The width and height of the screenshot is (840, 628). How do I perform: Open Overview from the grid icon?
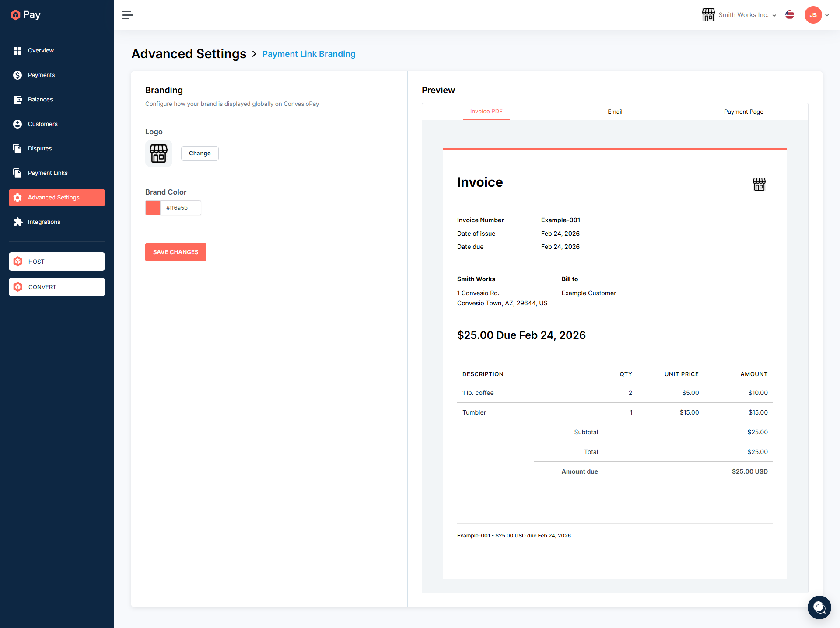(17, 51)
